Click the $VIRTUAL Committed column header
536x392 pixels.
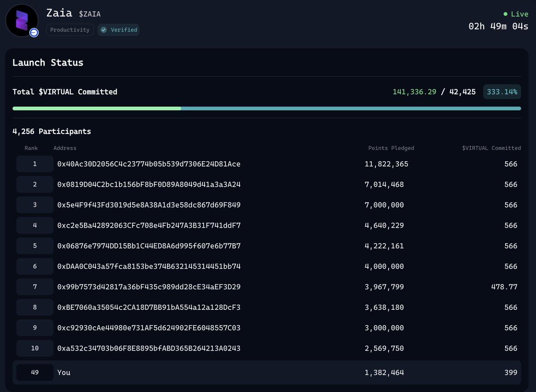pyautogui.click(x=491, y=148)
